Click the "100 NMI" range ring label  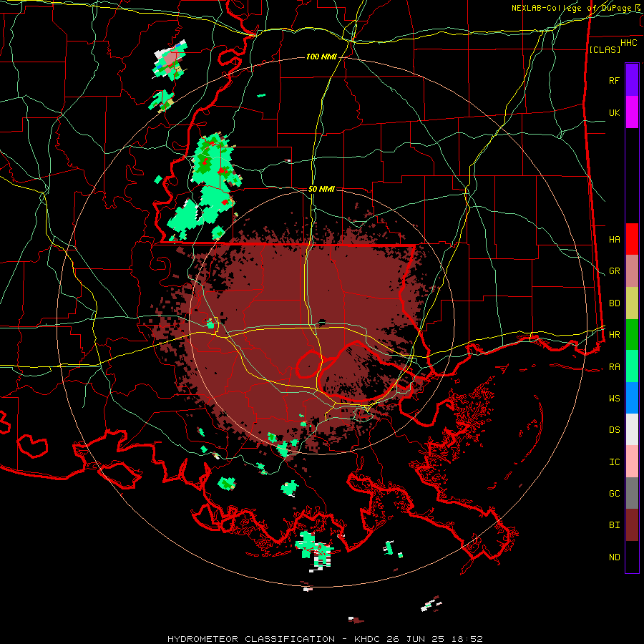[321, 57]
